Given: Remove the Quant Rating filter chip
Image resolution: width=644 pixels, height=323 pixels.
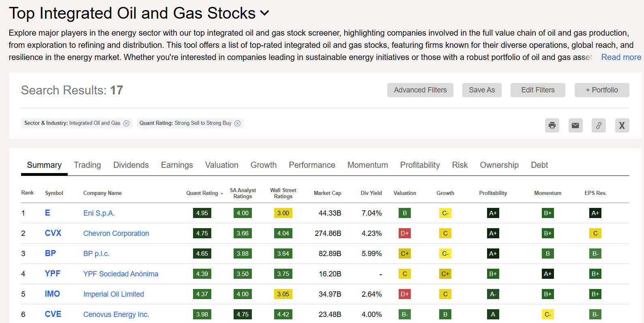Looking at the screenshot, I should 238,123.
